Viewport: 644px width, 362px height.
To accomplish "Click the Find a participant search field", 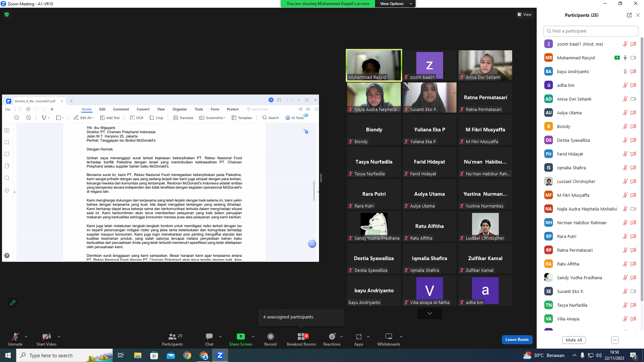I will 591,31.
